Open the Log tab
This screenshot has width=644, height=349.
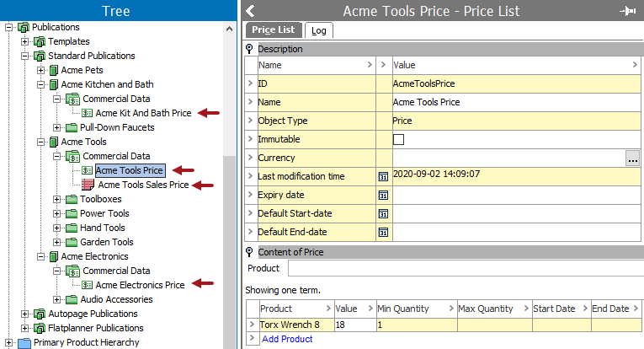tap(319, 30)
